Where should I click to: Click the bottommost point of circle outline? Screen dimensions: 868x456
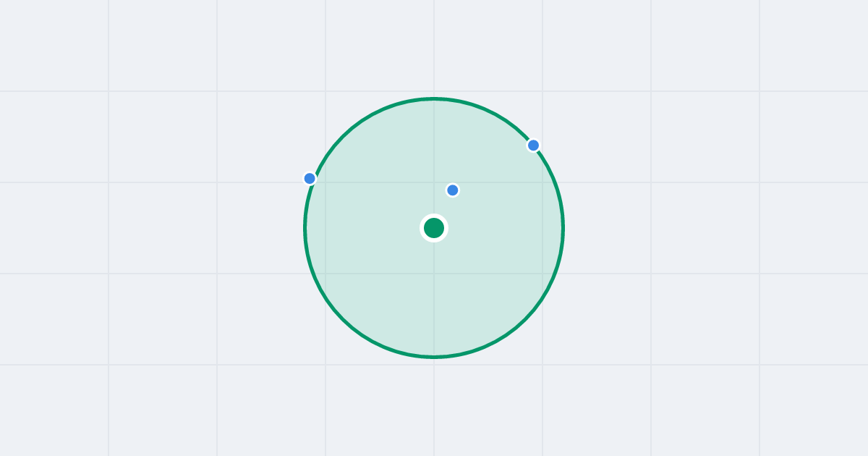(x=434, y=357)
